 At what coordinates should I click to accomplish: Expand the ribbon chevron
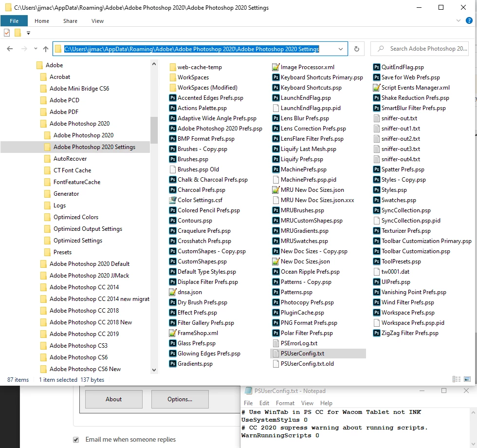459,20
